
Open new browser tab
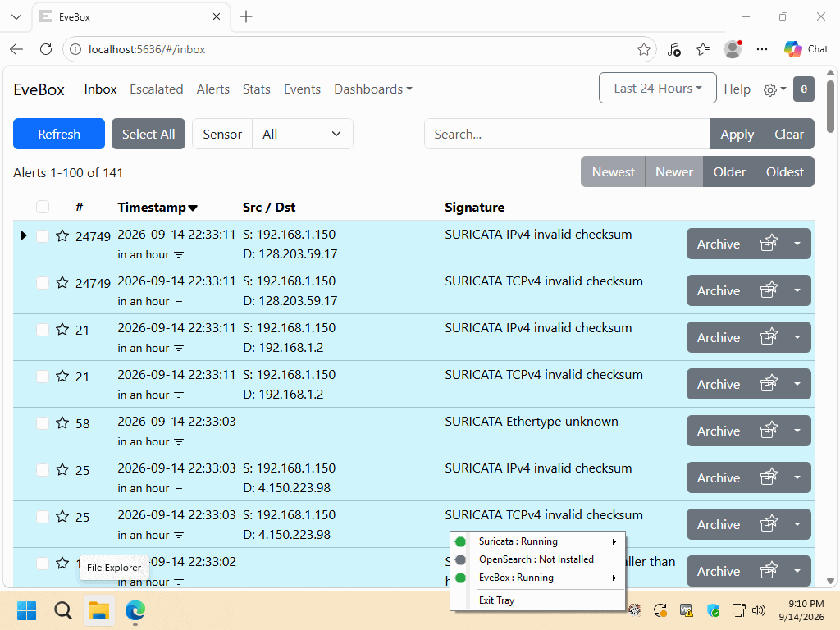point(246,16)
